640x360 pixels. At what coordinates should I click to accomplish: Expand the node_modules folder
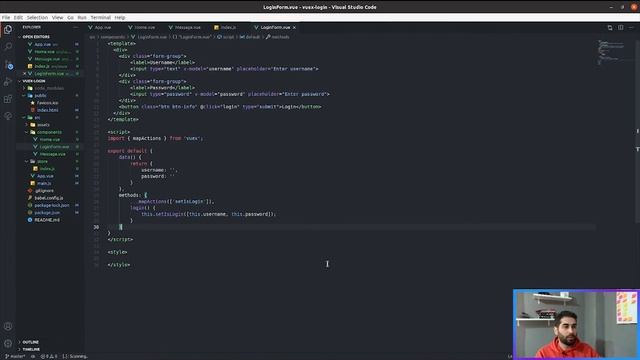click(49, 88)
